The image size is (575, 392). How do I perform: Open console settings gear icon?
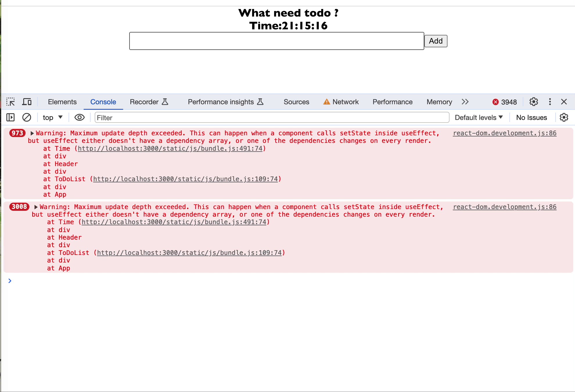coord(564,118)
